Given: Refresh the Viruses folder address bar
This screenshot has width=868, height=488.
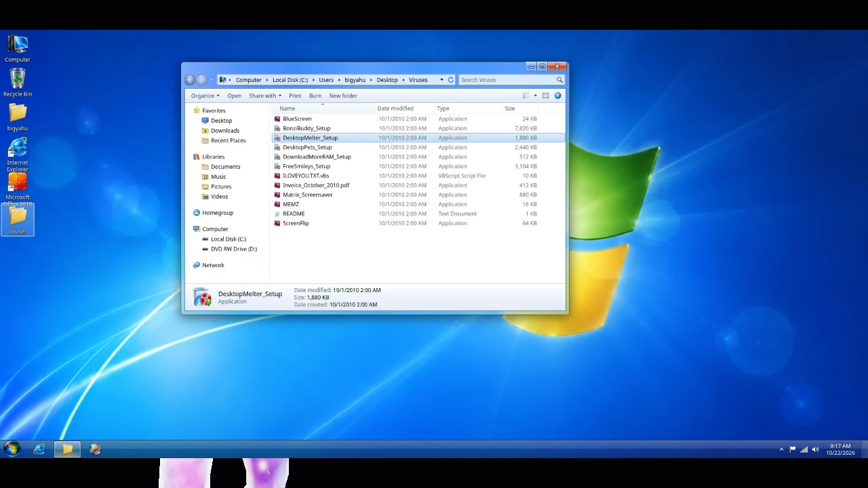Looking at the screenshot, I should click(x=450, y=80).
